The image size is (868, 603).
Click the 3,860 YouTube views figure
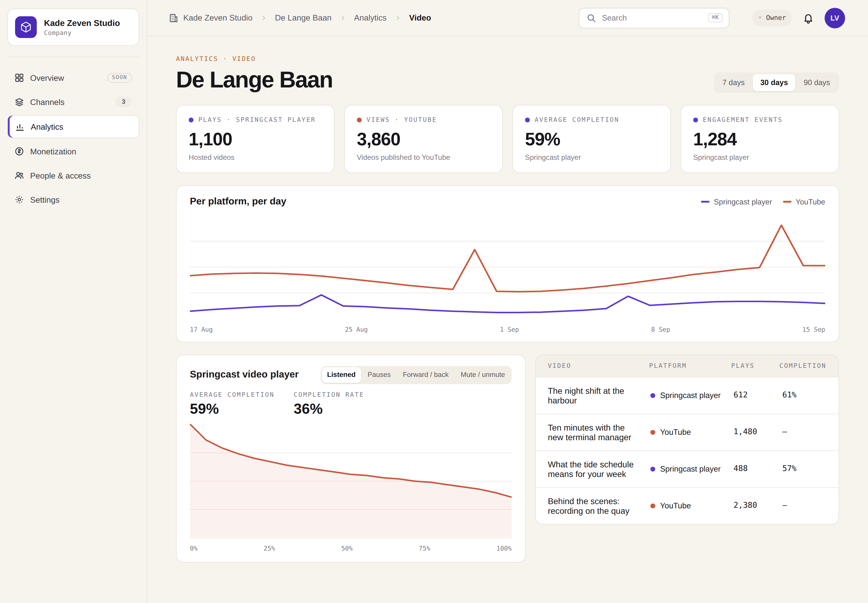(x=378, y=139)
